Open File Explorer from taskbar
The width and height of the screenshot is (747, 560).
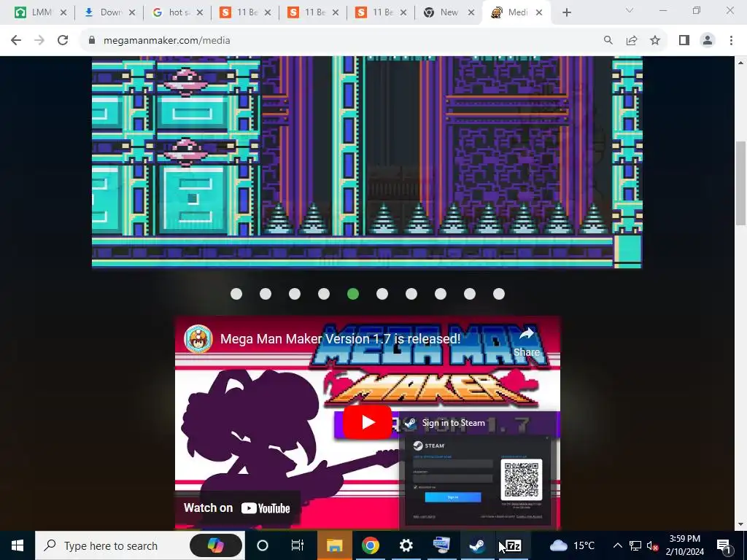pos(334,545)
